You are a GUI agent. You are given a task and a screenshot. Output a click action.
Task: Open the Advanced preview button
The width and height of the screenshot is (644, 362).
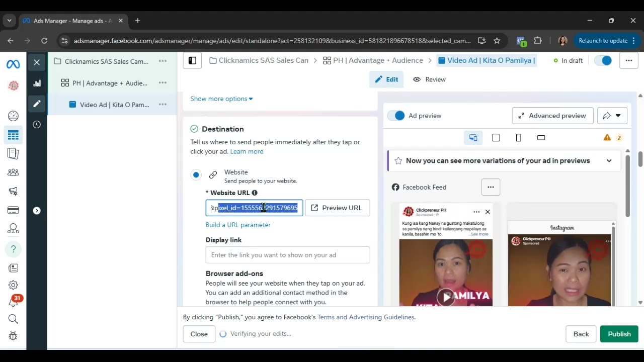[552, 116]
